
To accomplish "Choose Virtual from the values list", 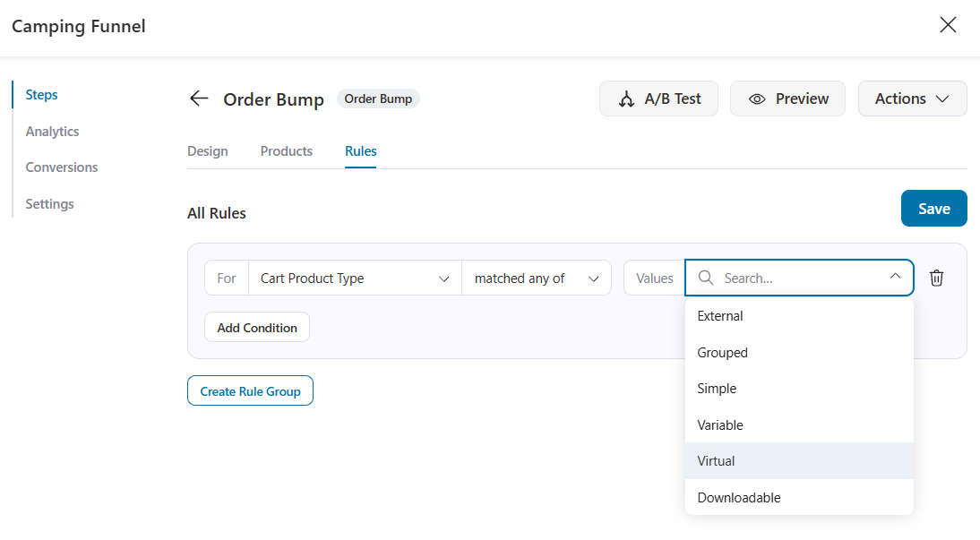I will click(x=799, y=460).
